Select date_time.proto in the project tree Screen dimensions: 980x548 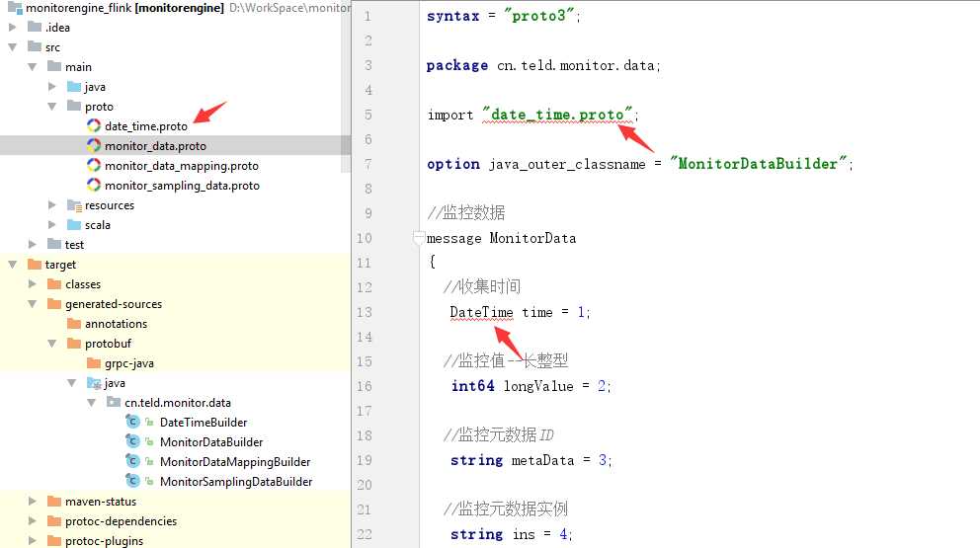145,126
